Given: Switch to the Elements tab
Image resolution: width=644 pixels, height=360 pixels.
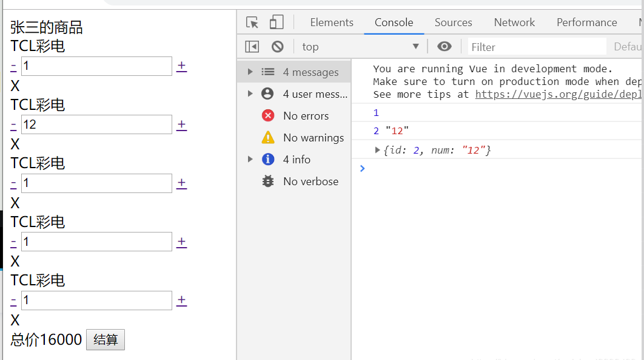Looking at the screenshot, I should 332,22.
